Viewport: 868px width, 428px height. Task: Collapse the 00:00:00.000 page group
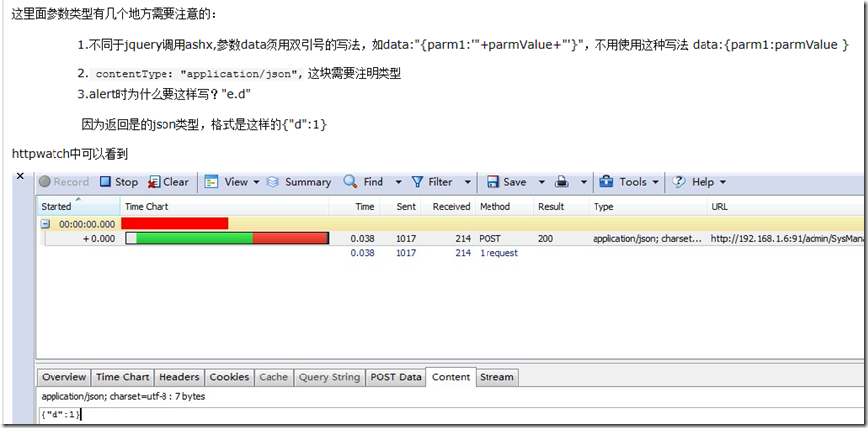point(46,224)
